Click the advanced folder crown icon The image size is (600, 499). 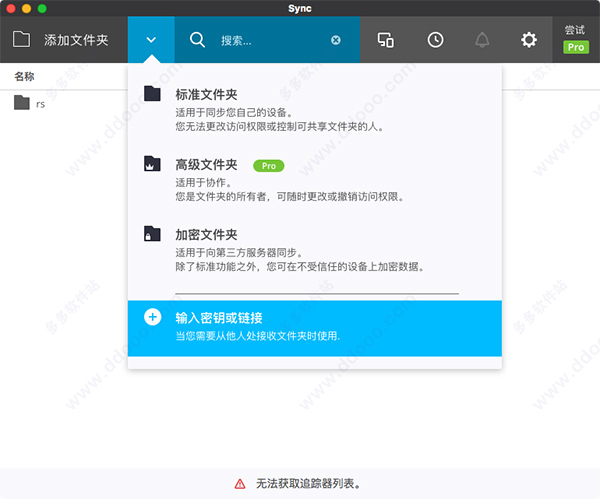152,163
